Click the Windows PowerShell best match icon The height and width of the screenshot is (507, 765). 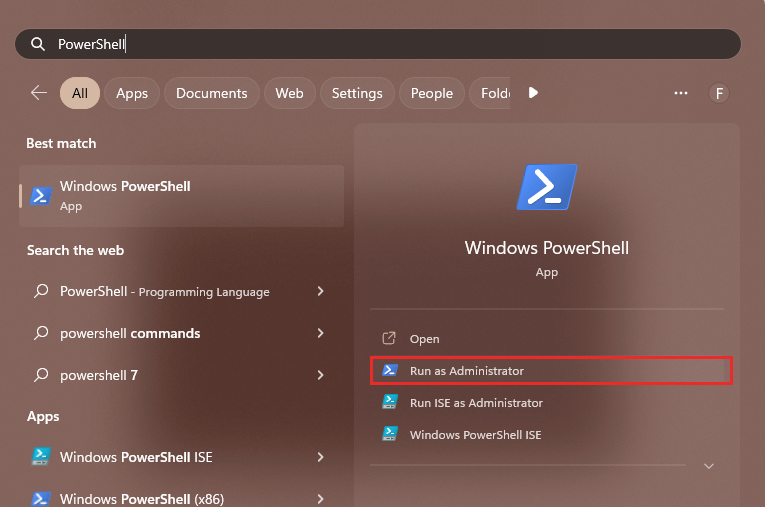[41, 196]
